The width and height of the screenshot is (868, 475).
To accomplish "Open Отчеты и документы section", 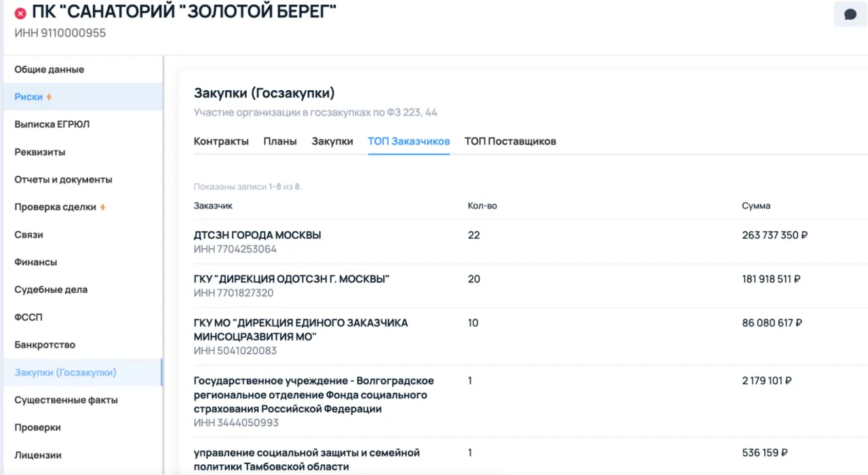I will pyautogui.click(x=64, y=179).
